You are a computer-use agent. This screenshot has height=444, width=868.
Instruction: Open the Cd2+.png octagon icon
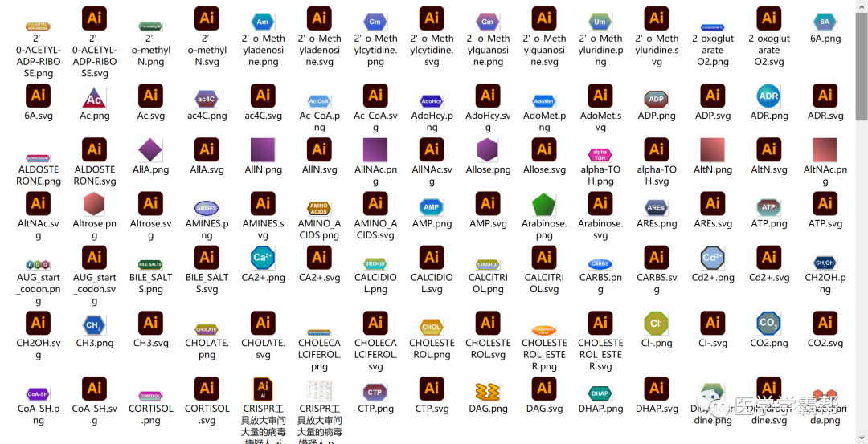tap(712, 258)
